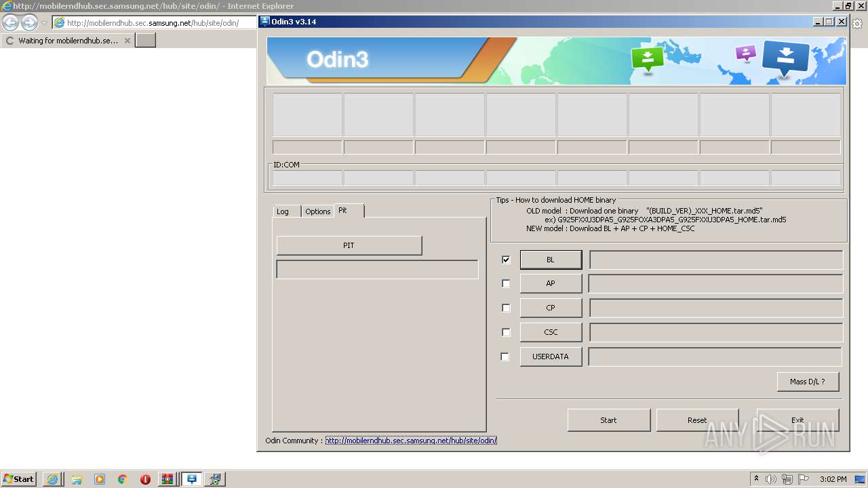Open Windows Explorer folder on taskbar

pyautogui.click(x=76, y=479)
